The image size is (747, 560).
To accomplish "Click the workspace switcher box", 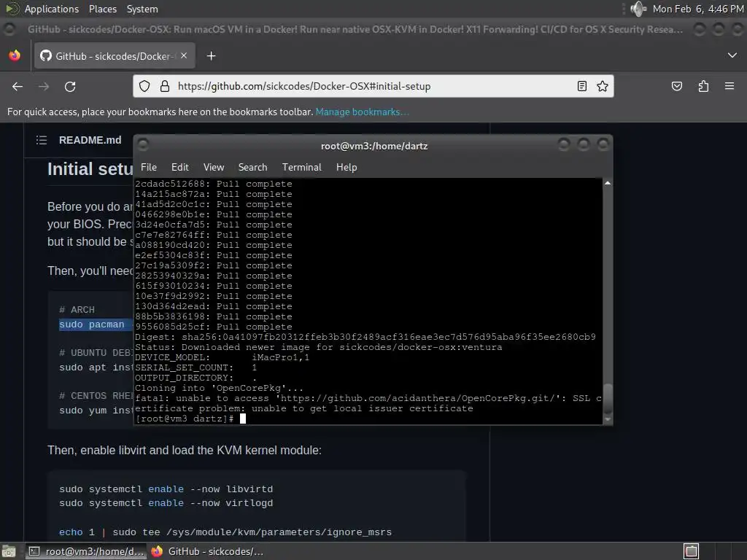I will click(691, 551).
